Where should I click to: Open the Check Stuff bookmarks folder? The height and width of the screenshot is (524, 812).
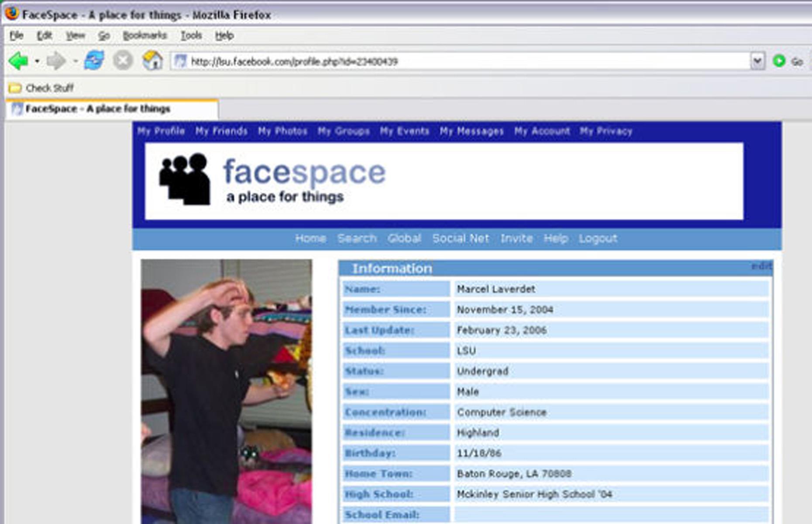pyautogui.click(x=41, y=88)
